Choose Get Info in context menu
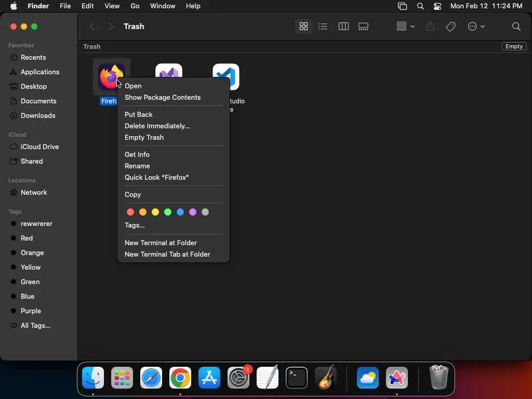 tap(174, 154)
